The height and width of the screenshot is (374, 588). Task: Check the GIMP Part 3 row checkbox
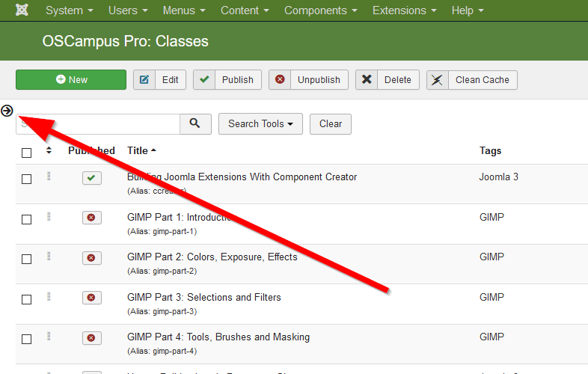point(27,299)
